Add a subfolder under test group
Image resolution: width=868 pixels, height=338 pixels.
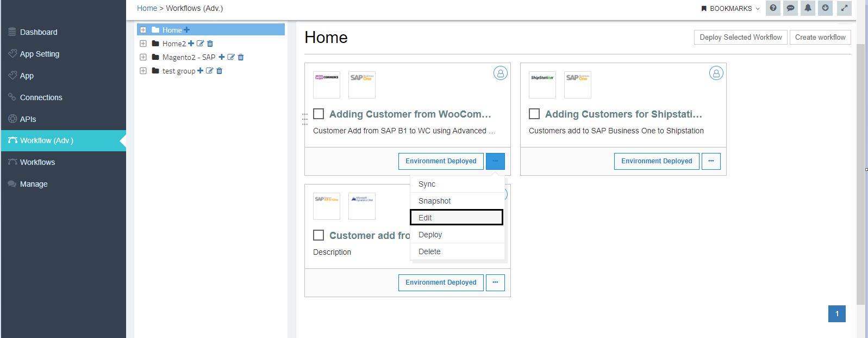(x=200, y=71)
